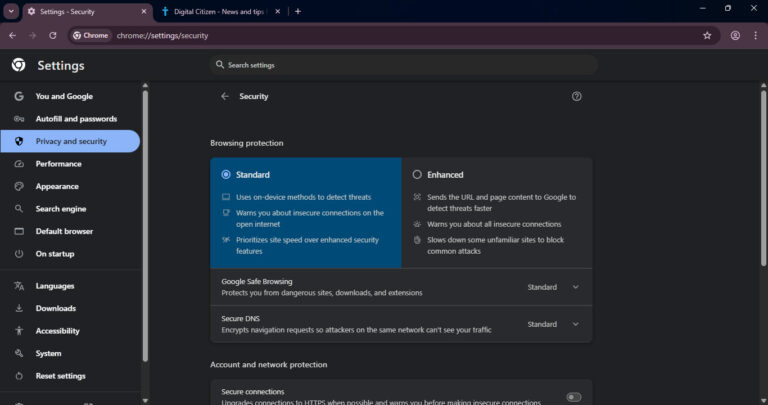Screen dimensions: 768x405
Task: Click the power icon for On startup
Action: pos(19,254)
